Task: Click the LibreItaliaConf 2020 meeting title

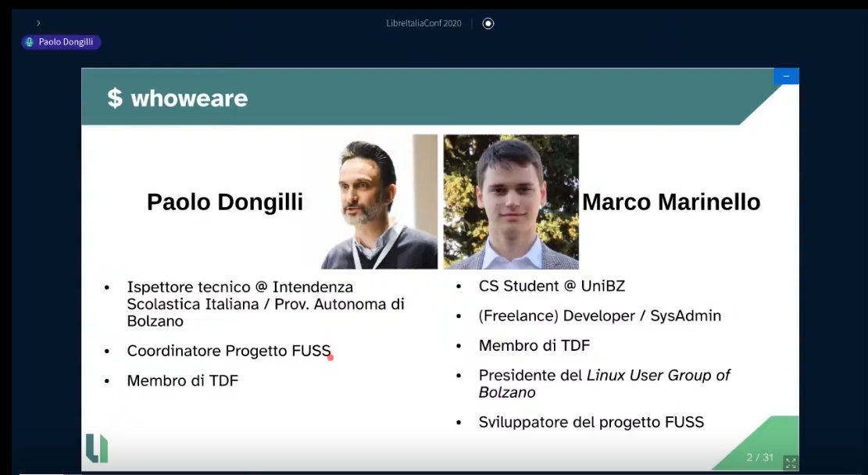Action: point(423,23)
